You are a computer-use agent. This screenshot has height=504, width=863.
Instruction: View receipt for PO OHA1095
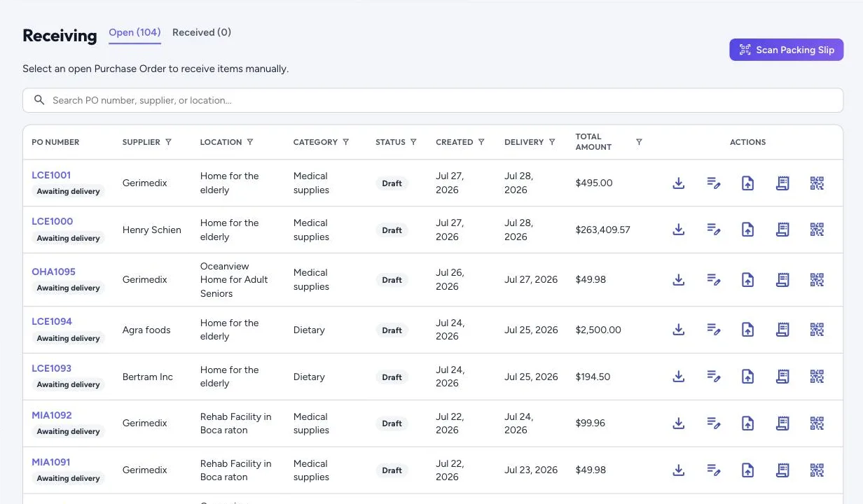pyautogui.click(x=782, y=280)
